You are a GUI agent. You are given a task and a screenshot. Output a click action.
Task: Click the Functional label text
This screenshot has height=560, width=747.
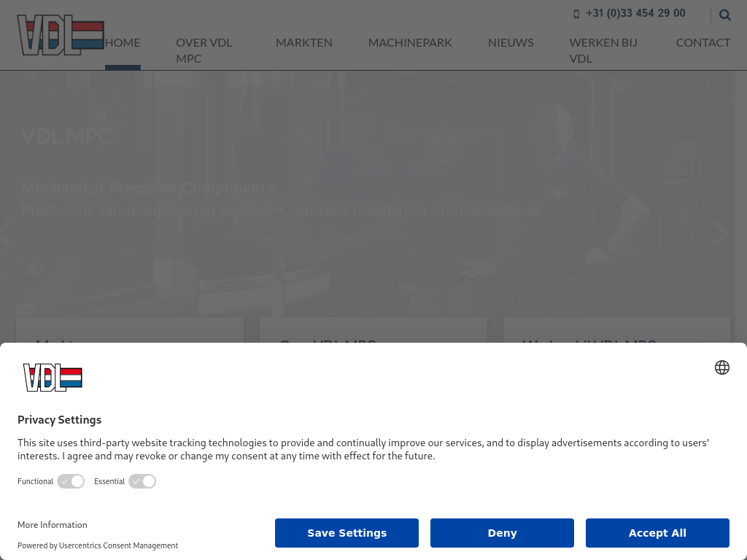click(x=35, y=481)
